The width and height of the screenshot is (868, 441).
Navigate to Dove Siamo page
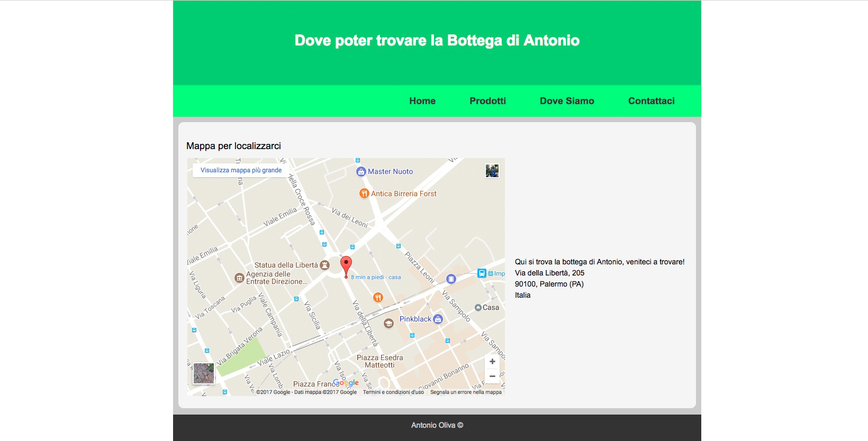click(x=567, y=101)
